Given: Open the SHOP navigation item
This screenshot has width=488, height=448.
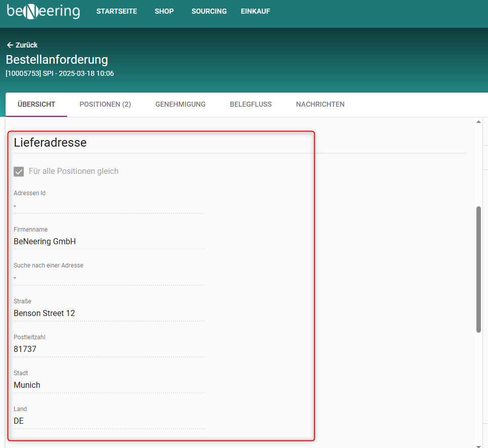Looking at the screenshot, I should coord(164,11).
